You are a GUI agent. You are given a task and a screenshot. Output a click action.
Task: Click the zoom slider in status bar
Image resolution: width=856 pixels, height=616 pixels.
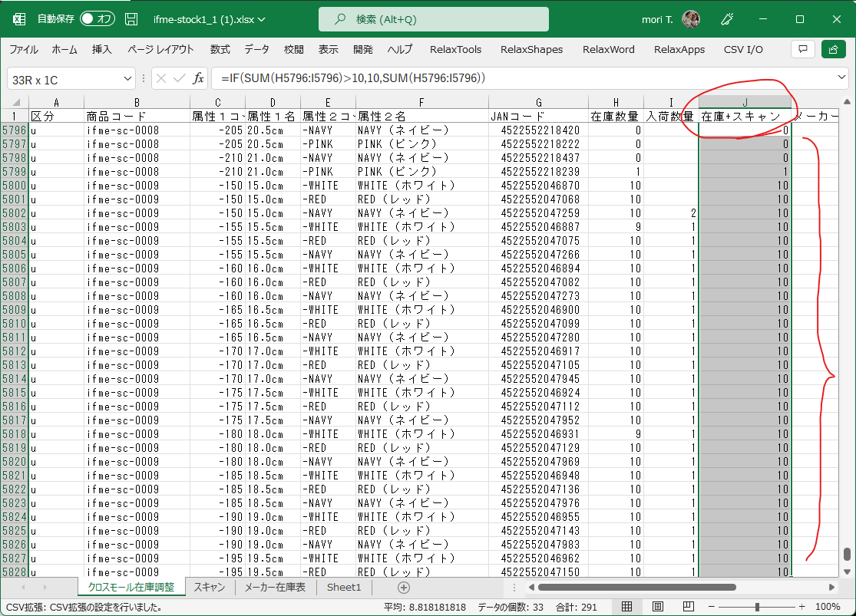click(758, 607)
